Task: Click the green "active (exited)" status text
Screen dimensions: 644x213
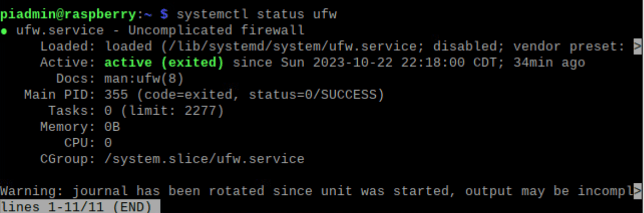Action: (164, 62)
